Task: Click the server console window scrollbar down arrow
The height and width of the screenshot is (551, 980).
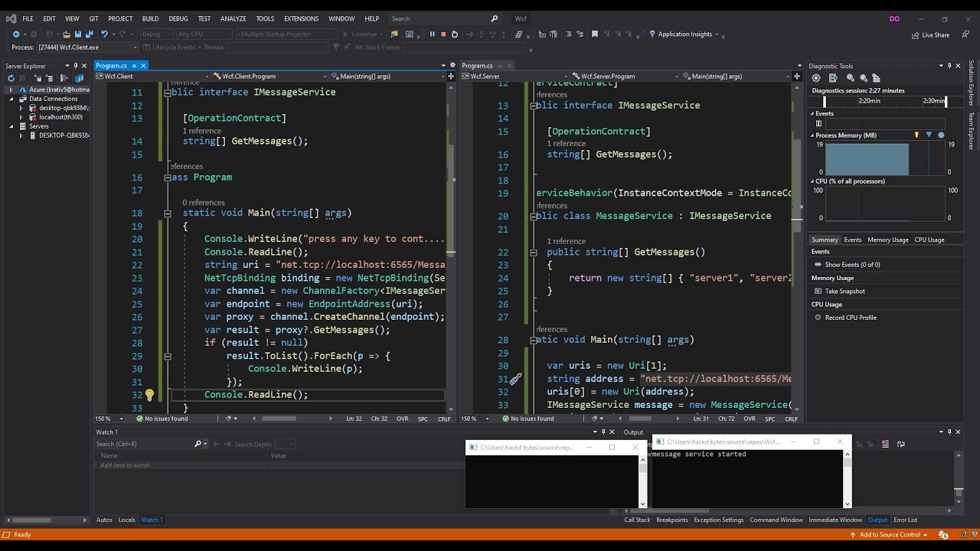Action: point(847,504)
